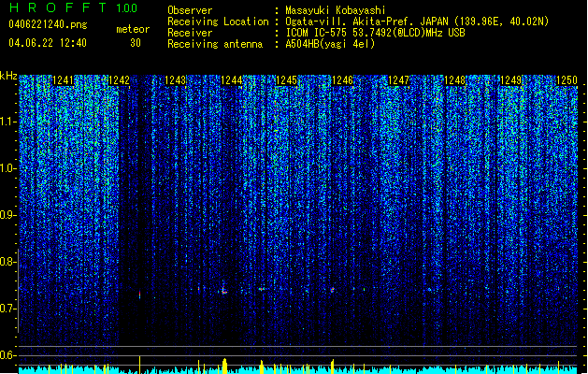Click the date stamp 04.06.22 12:40
This screenshot has height=374, width=588.
[48, 43]
